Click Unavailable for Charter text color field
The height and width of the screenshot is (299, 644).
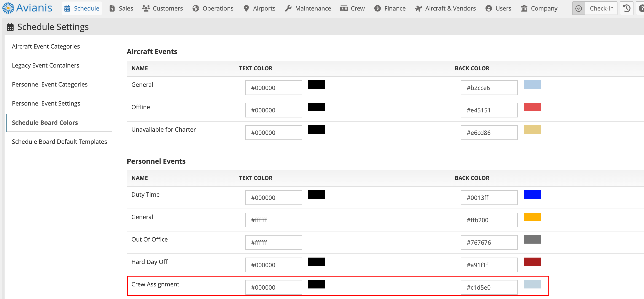(273, 133)
